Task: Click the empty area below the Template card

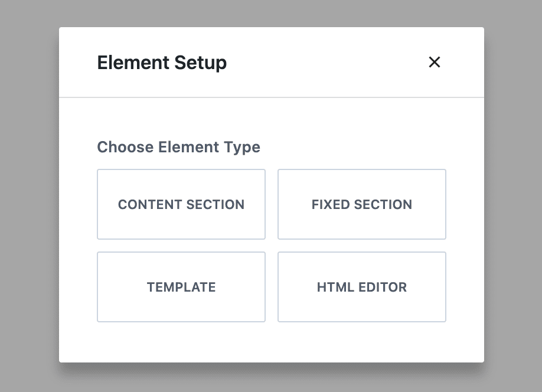Action: pos(181,342)
